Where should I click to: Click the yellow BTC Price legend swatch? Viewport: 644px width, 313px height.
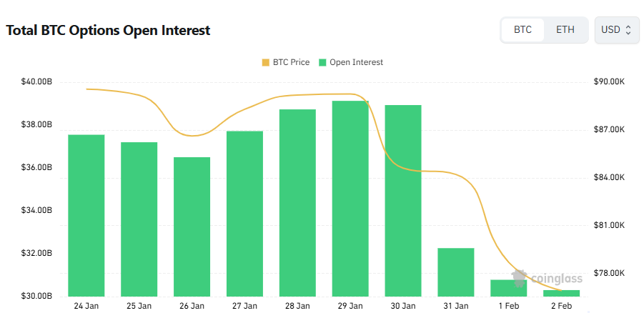click(266, 62)
